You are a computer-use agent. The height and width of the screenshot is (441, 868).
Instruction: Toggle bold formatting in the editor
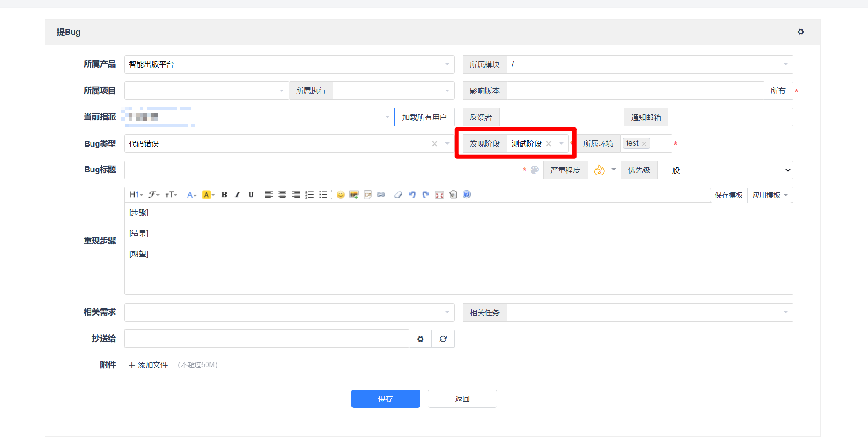point(224,195)
